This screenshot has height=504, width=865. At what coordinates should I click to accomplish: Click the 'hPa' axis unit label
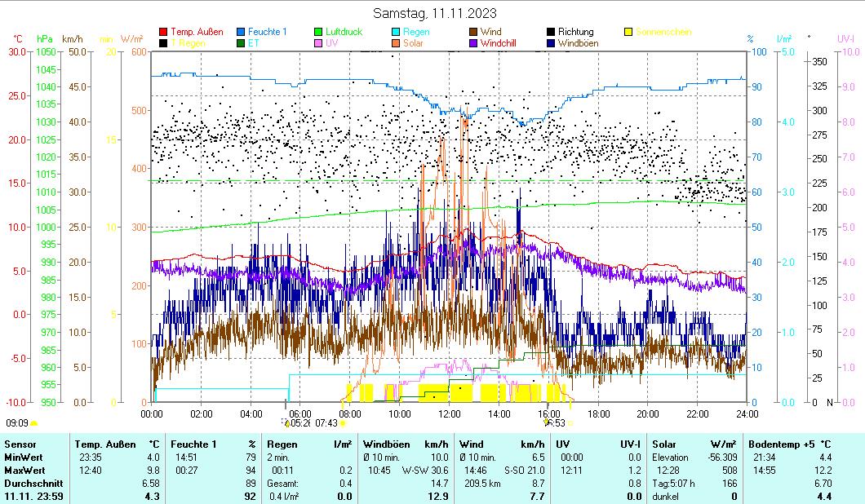tap(45, 39)
